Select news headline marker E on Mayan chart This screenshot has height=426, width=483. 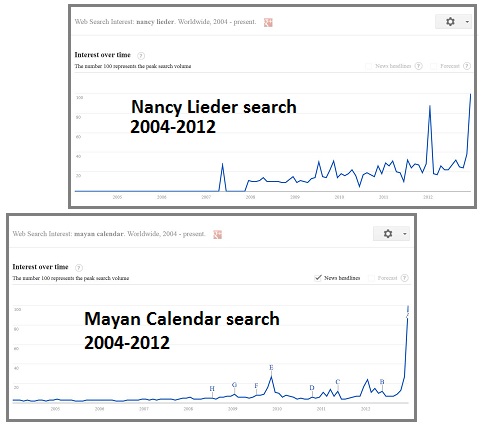click(x=271, y=367)
